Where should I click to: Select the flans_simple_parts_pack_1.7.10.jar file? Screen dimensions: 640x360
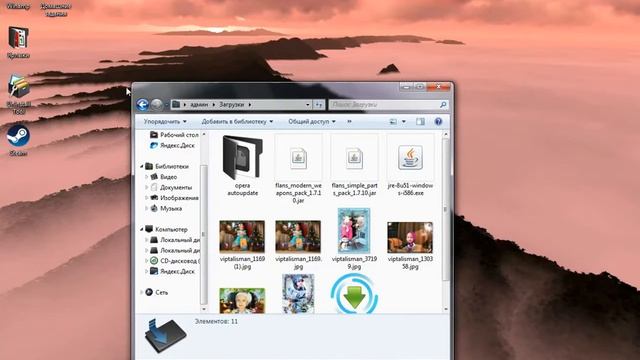pyautogui.click(x=354, y=166)
